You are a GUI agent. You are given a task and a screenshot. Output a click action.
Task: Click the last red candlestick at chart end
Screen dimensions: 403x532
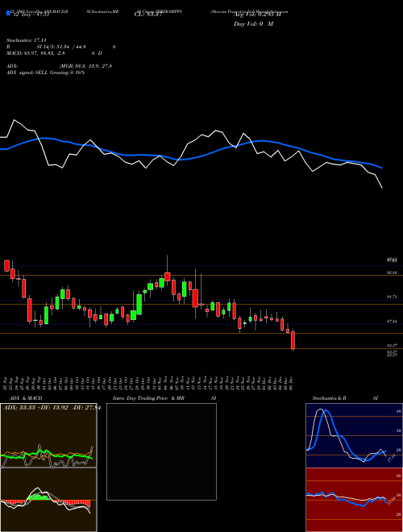293,340
